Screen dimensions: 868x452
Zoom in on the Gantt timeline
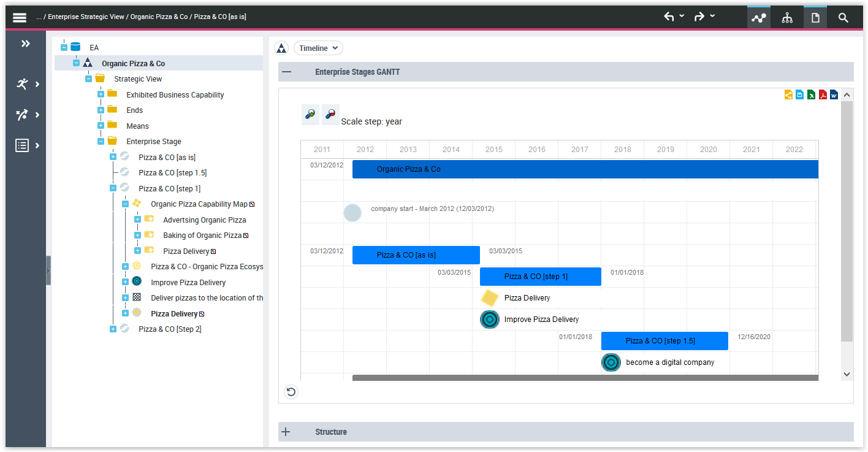tap(311, 114)
